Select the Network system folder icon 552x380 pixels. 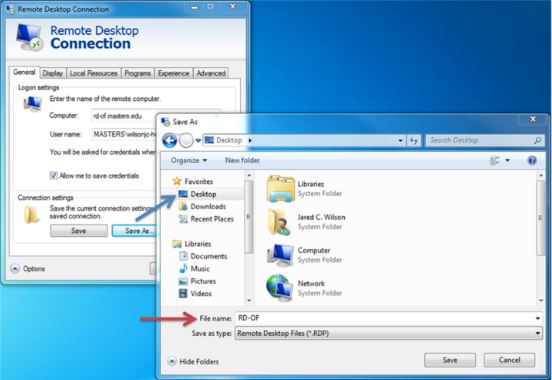click(280, 288)
